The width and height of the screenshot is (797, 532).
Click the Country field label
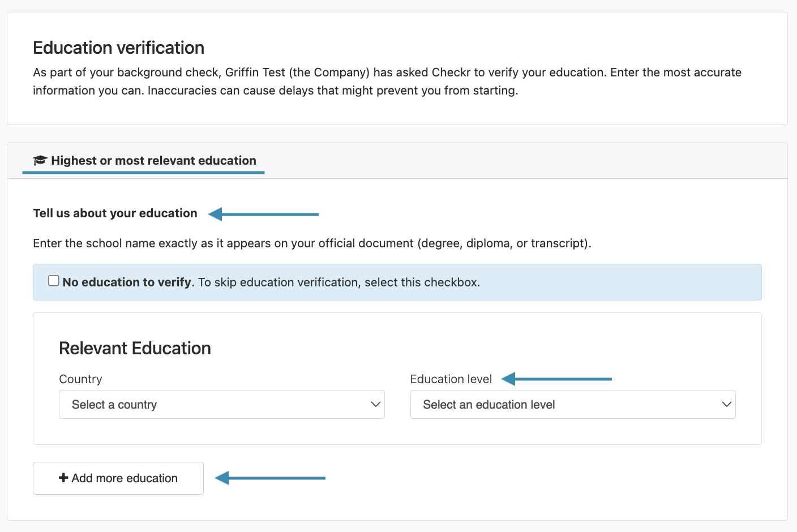point(80,379)
